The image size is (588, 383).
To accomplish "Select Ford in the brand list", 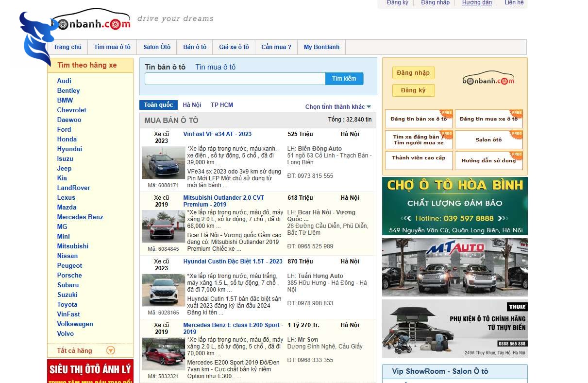I will (64, 129).
